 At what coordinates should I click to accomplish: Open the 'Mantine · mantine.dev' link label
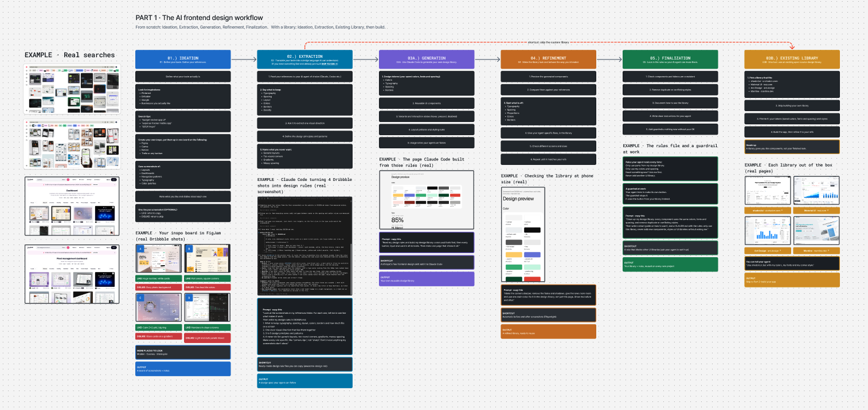tap(817, 250)
